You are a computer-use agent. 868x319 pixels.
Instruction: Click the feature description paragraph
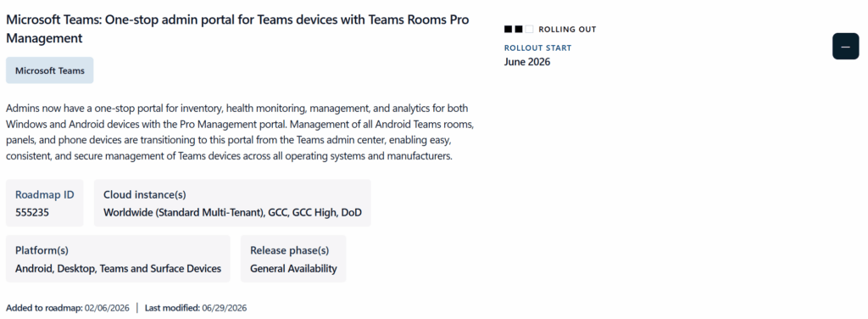[240, 132]
